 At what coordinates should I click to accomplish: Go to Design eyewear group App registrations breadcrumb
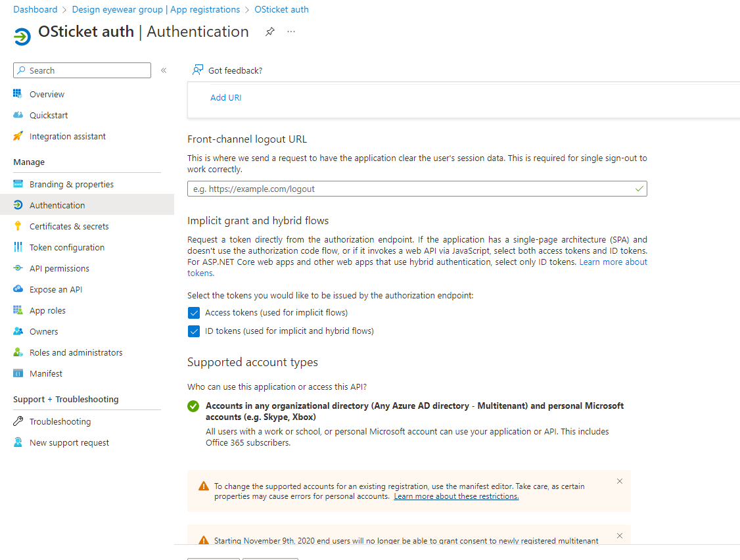[156, 9]
